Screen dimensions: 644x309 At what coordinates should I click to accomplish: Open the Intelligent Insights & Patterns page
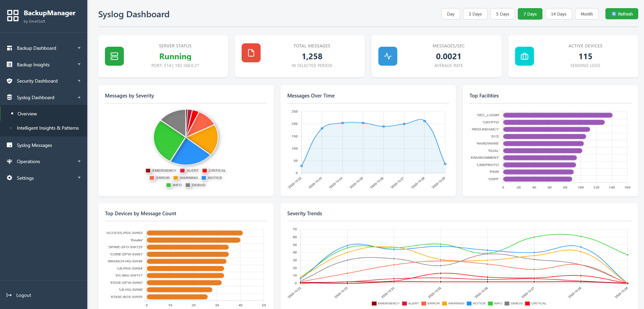click(x=48, y=128)
